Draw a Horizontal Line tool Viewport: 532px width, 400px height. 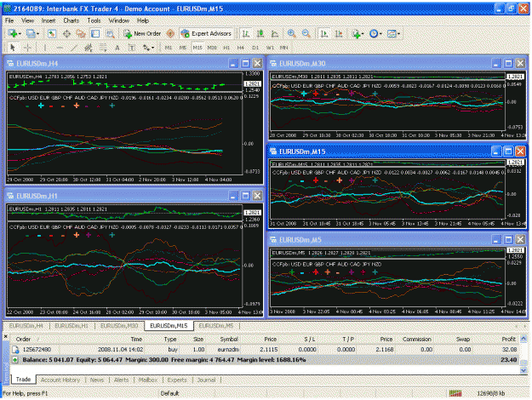(60, 48)
